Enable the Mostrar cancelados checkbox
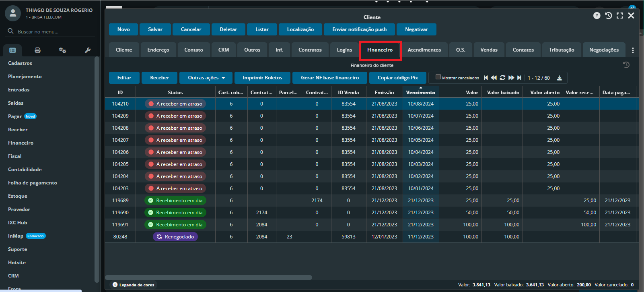Screen dimensions: 644x292 [438, 77]
